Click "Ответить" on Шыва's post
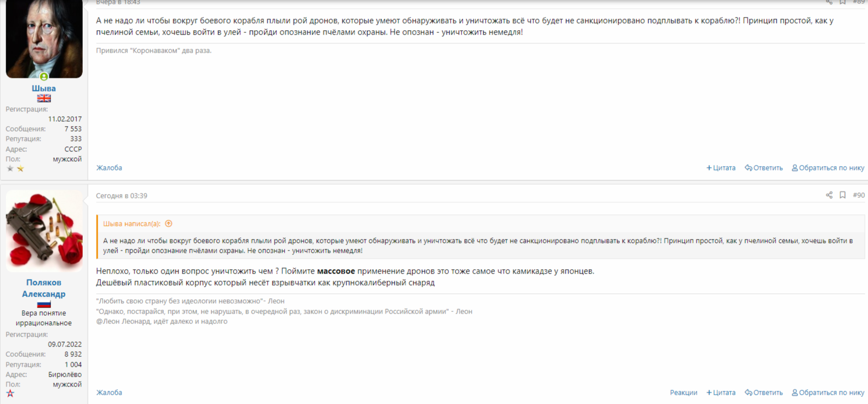868x404 pixels. point(764,168)
